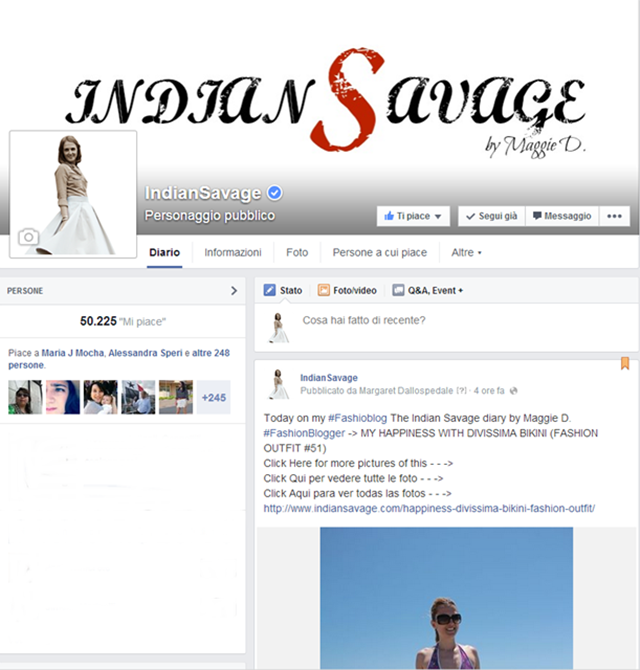Open the Q&A, Event + composer menu
Viewport: 640px width, 670px height.
point(428,291)
